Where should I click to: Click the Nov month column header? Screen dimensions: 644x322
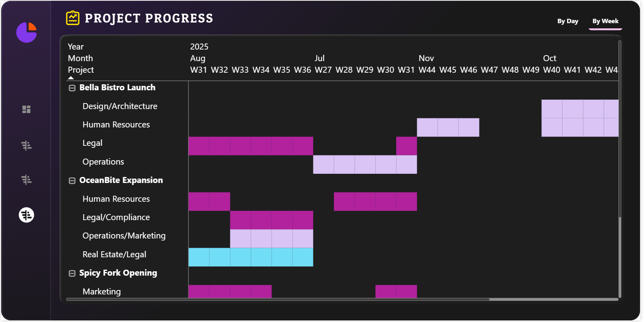(426, 58)
